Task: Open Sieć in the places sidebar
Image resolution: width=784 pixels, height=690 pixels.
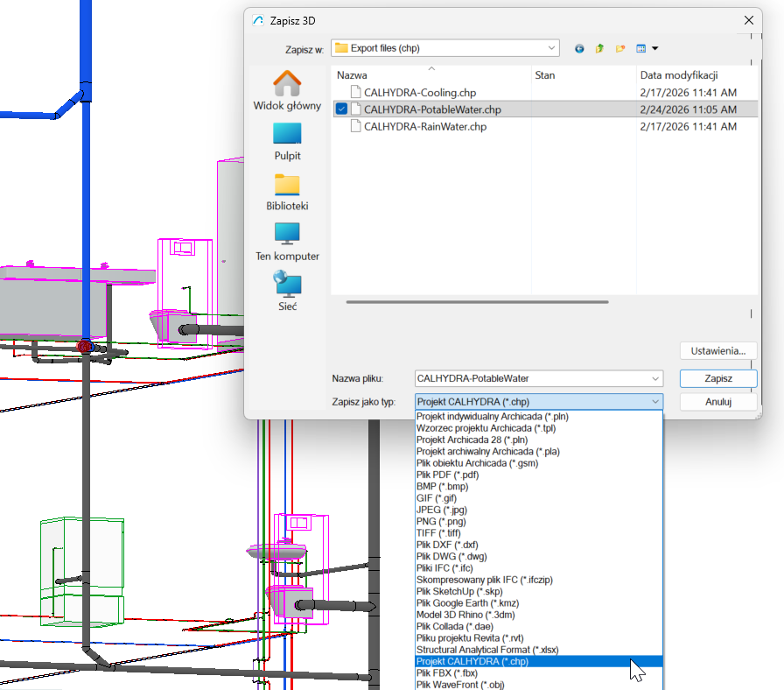Action: tap(287, 292)
